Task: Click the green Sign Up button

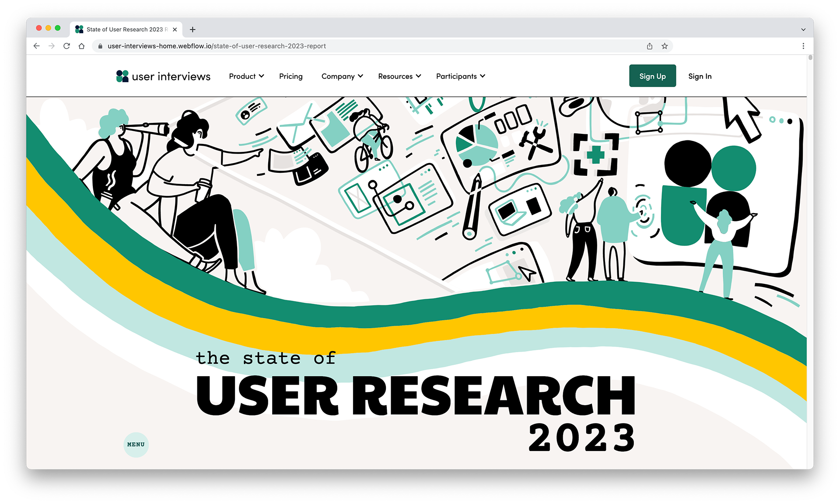Action: [x=652, y=76]
